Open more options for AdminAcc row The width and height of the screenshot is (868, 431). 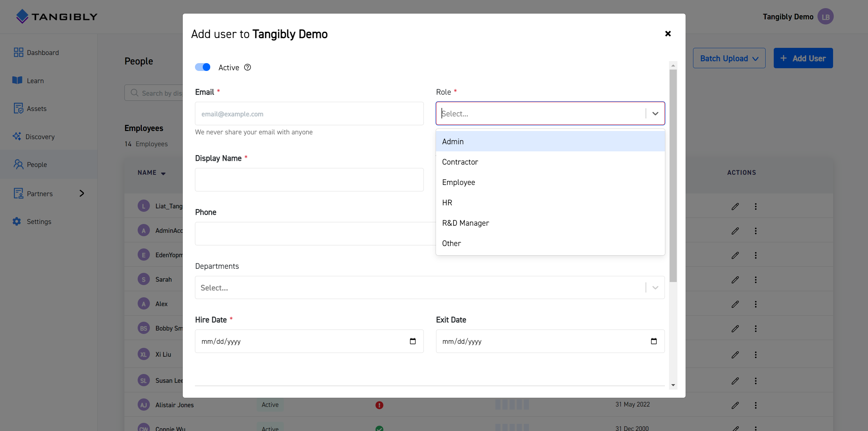click(x=755, y=231)
